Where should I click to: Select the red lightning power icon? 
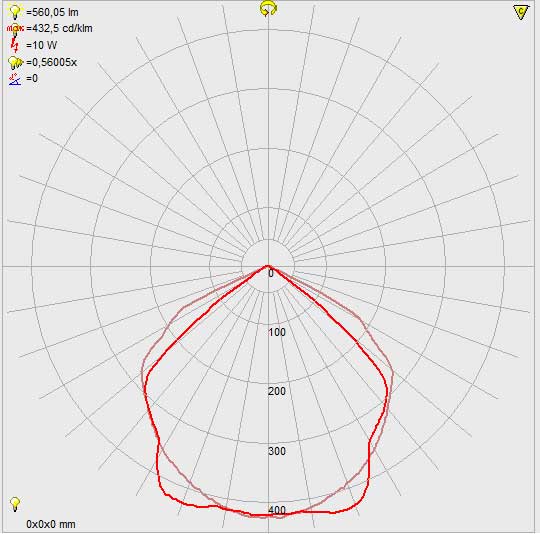tap(14, 45)
